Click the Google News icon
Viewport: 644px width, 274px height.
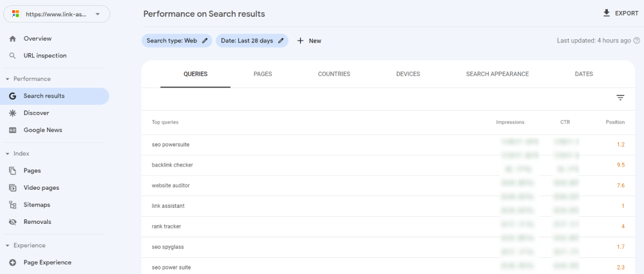pos(13,130)
